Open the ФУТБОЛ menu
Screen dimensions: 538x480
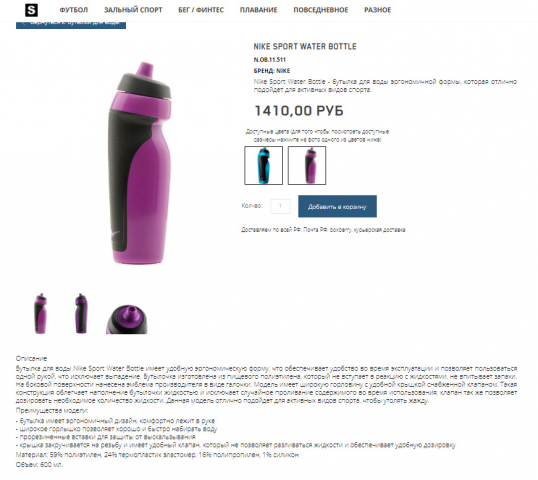coord(74,10)
